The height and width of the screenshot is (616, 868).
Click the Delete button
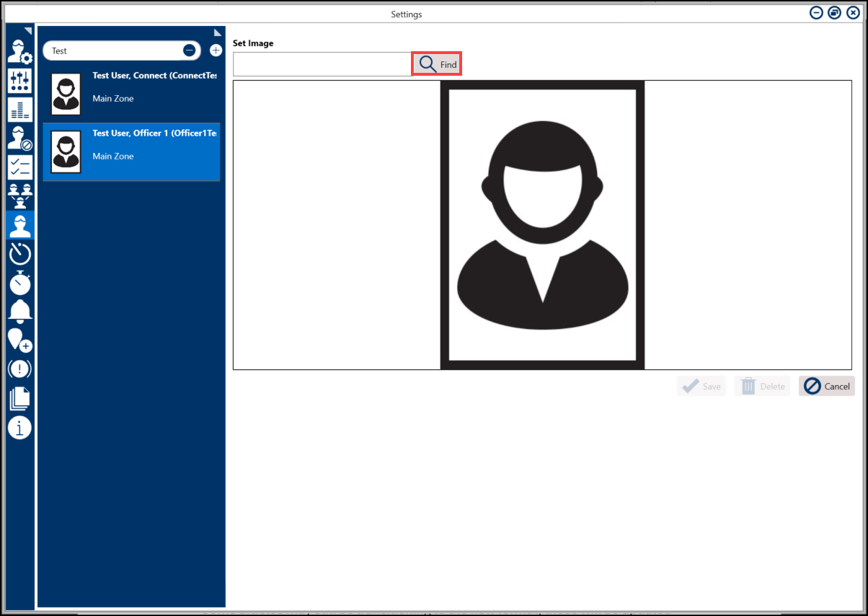(762, 386)
